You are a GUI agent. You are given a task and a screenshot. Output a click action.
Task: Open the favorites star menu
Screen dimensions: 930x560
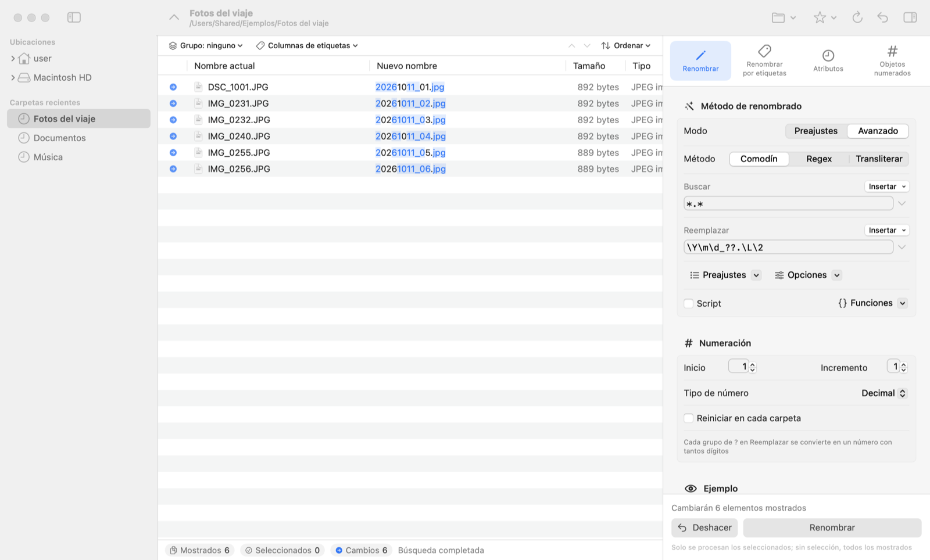[825, 17]
